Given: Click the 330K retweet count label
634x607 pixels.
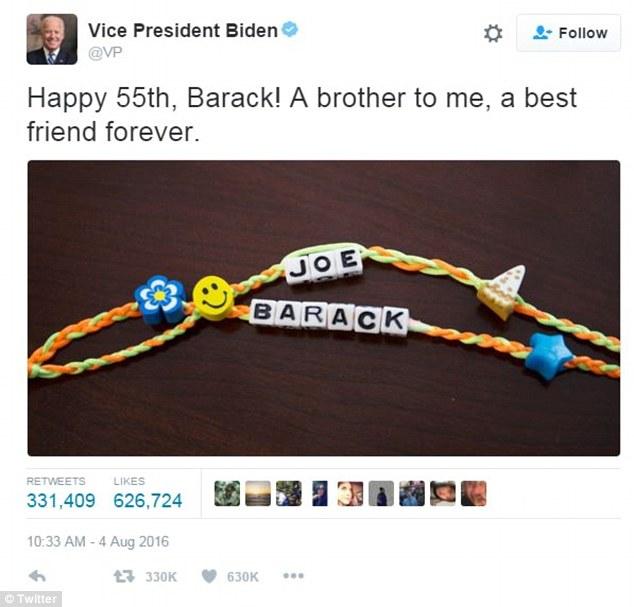Looking at the screenshot, I should [161, 577].
